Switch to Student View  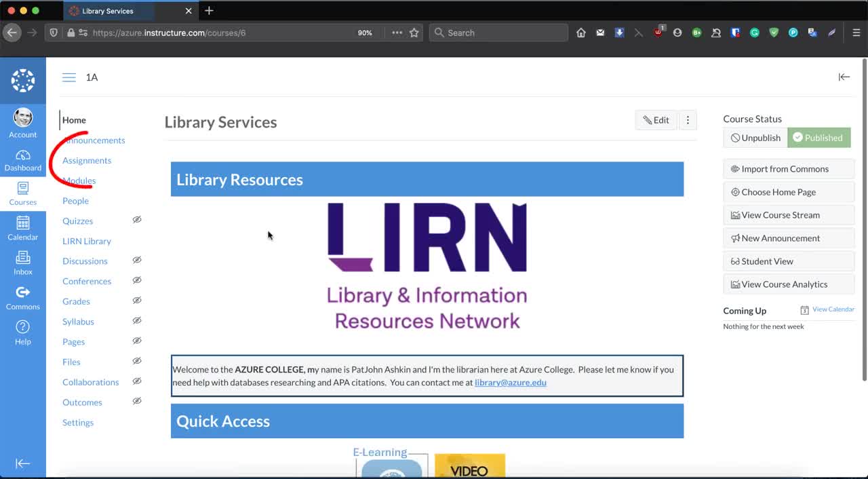[x=789, y=261]
